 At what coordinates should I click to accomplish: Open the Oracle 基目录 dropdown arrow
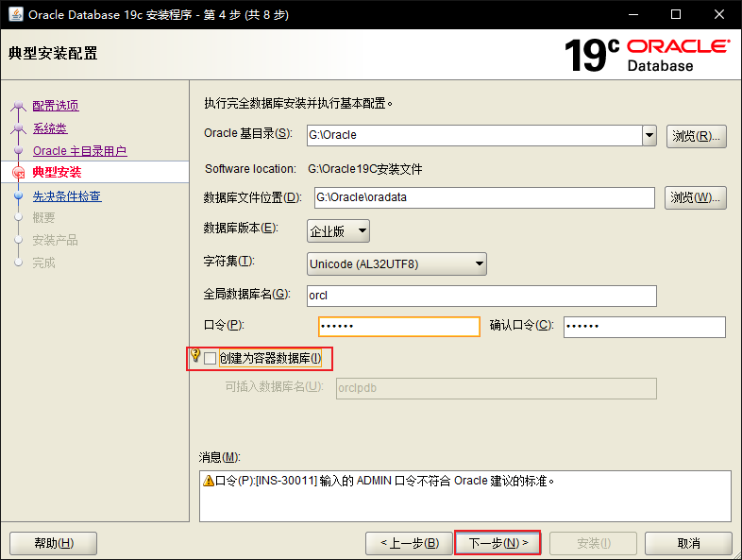(649, 136)
